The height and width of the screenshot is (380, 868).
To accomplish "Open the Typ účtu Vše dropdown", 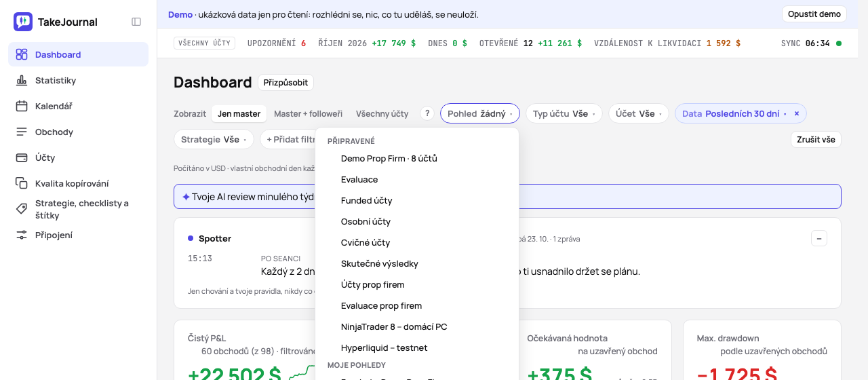I will point(564,113).
